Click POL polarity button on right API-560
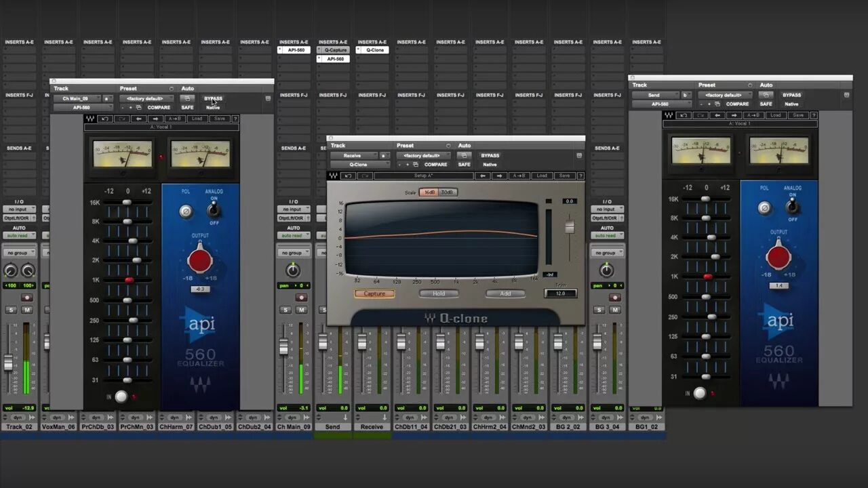The height and width of the screenshot is (488, 868). (x=764, y=208)
